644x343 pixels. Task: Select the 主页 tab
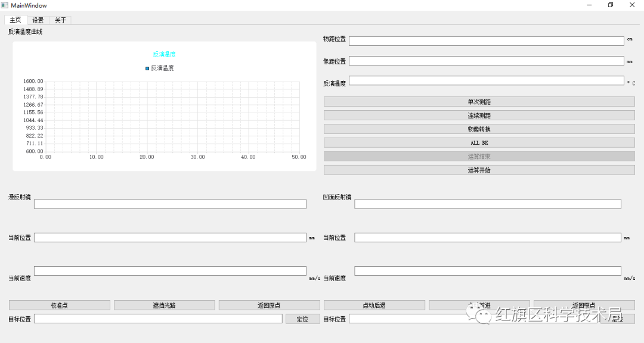pos(16,20)
